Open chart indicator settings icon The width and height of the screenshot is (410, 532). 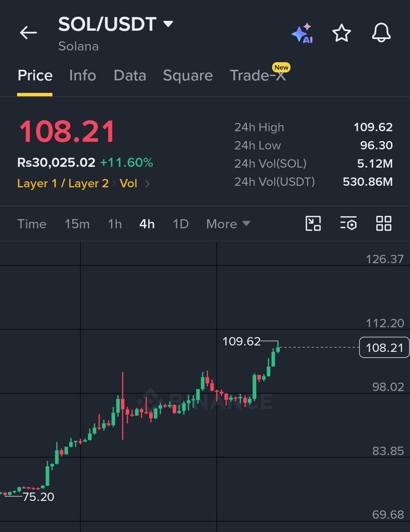coord(348,223)
